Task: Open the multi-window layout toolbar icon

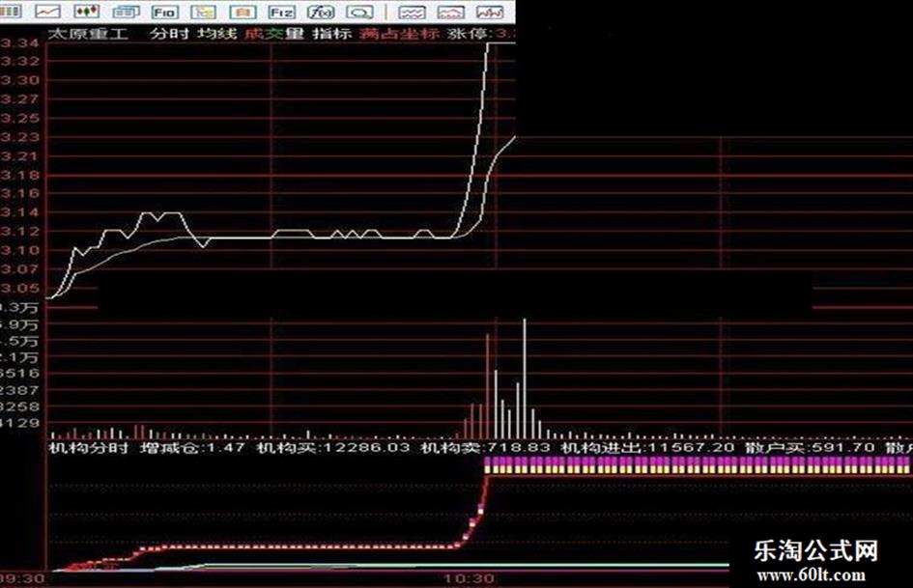Action: [126, 11]
